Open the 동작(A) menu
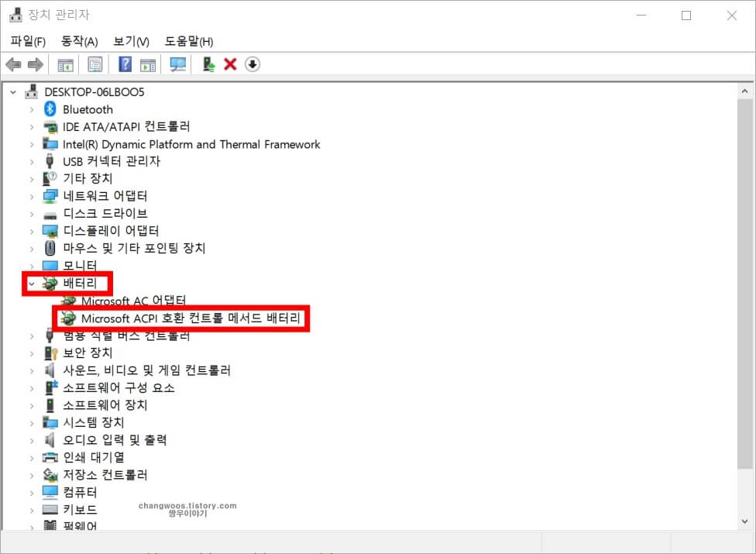The height and width of the screenshot is (554, 756). (77, 41)
